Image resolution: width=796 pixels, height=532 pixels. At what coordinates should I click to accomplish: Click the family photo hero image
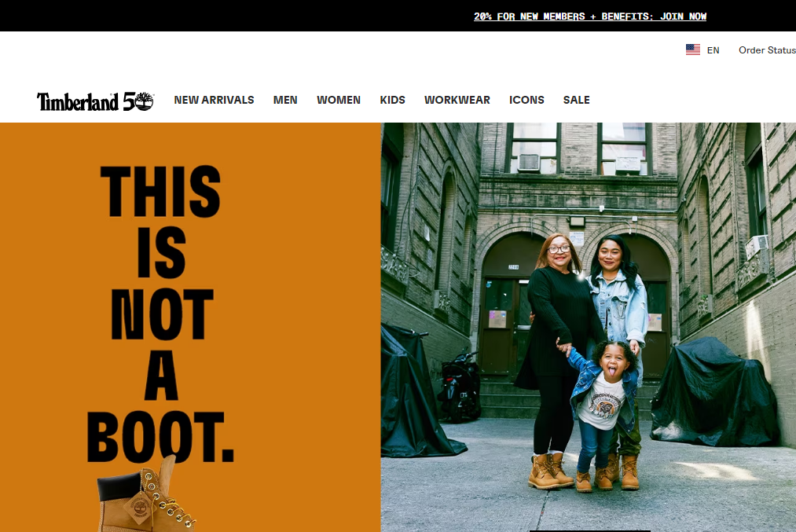click(x=589, y=328)
